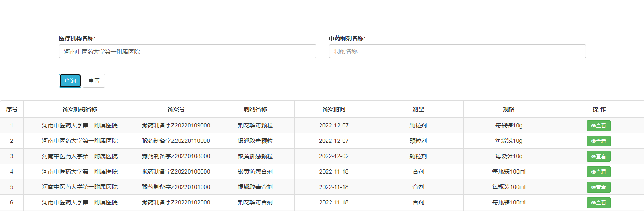The image size is (644, 211).
Task: Select record number 豫药制备字Z20220109000
Action: (176, 125)
